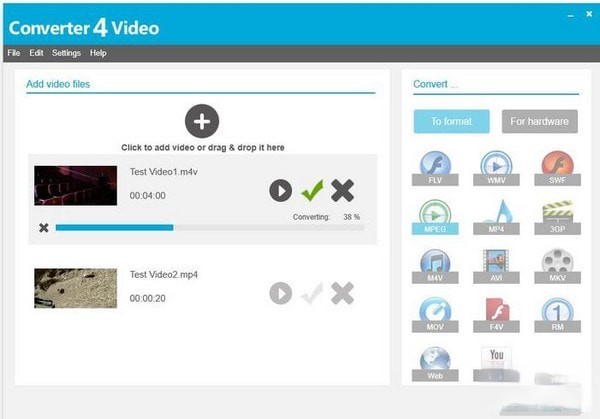Remove Test Video2.mp4 from list
Screen dimensions: 600x419
[x=342, y=293]
